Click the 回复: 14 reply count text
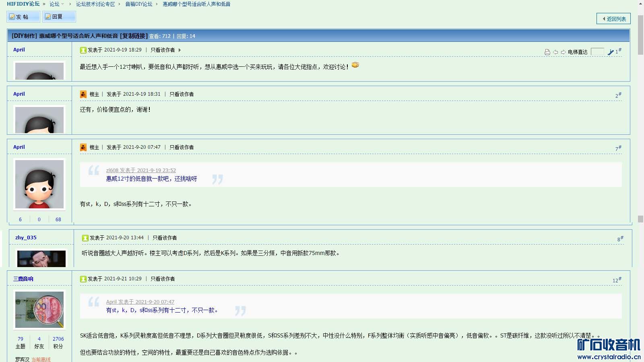The image size is (644, 362). coord(186,36)
